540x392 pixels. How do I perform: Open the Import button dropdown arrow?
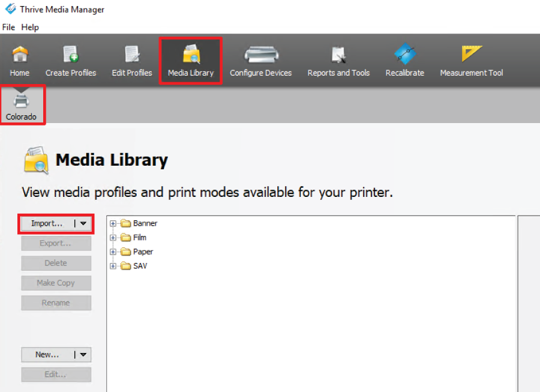pos(83,223)
